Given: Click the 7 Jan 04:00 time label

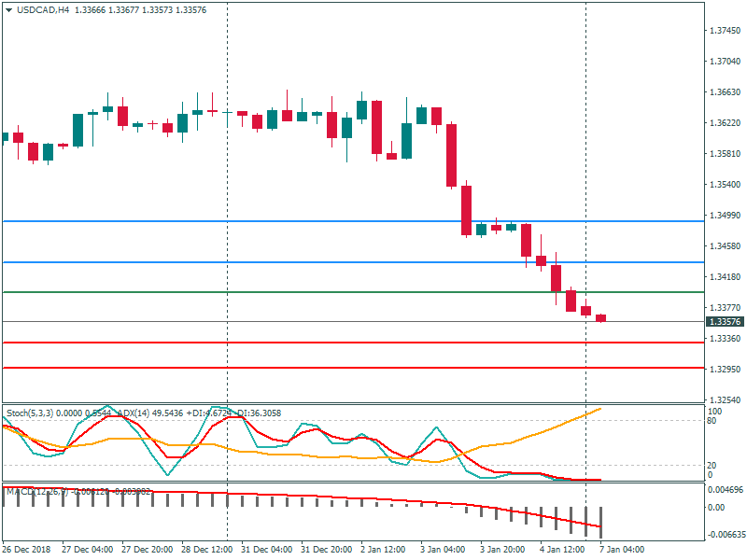Looking at the screenshot, I should pos(622,550).
